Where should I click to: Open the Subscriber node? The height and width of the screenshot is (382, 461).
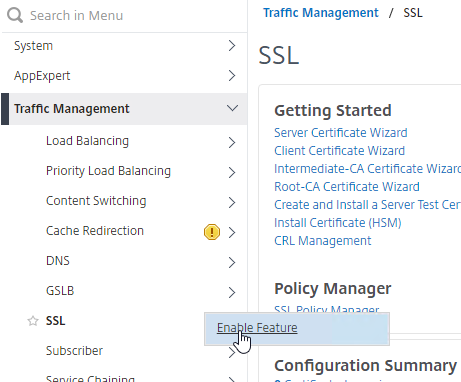point(74,351)
